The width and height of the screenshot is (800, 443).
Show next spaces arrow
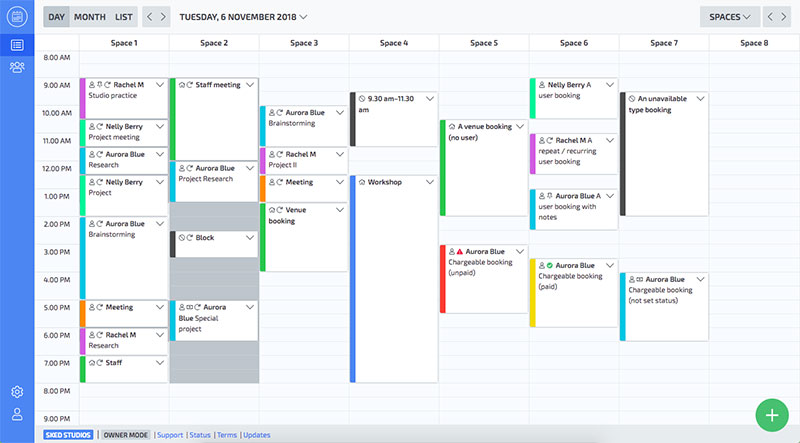784,17
